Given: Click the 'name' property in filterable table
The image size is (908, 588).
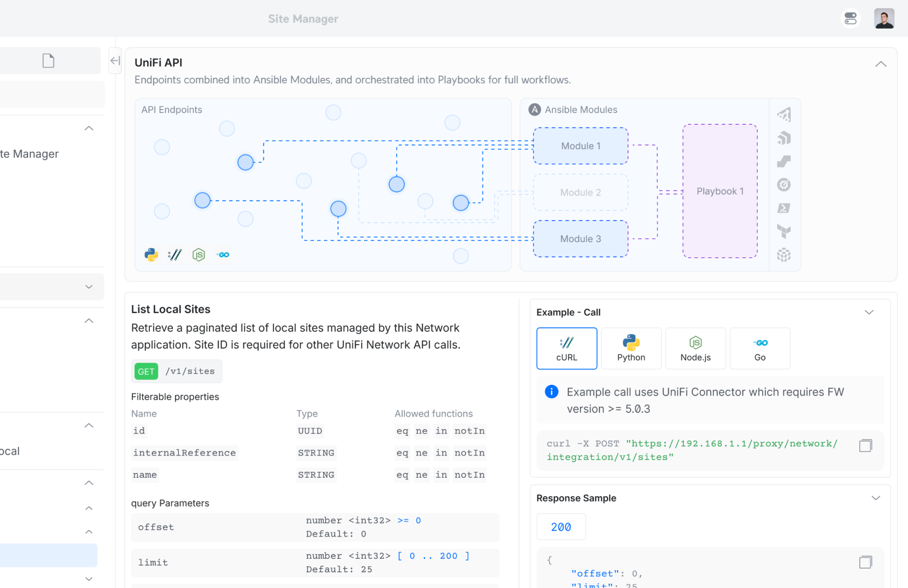Looking at the screenshot, I should (145, 475).
